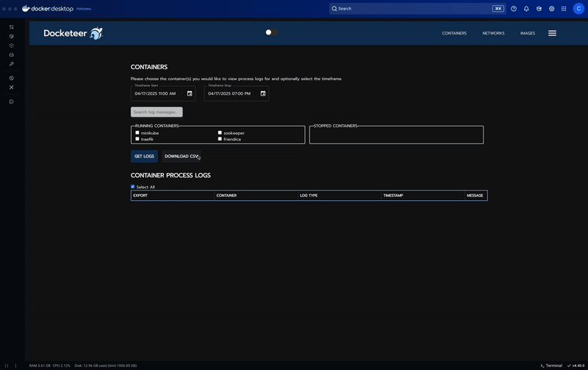This screenshot has width=588, height=370.
Task: Focus the Docker Desktop Search bar
Action: (x=417, y=9)
